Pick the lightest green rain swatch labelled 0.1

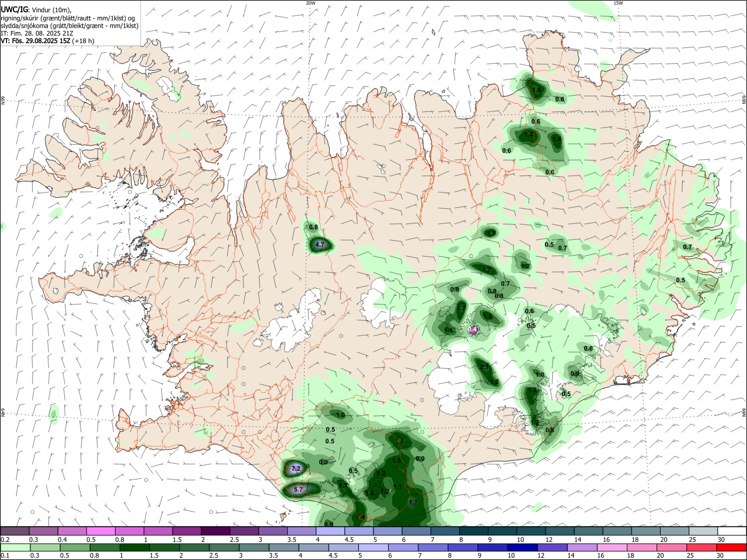coord(15,547)
